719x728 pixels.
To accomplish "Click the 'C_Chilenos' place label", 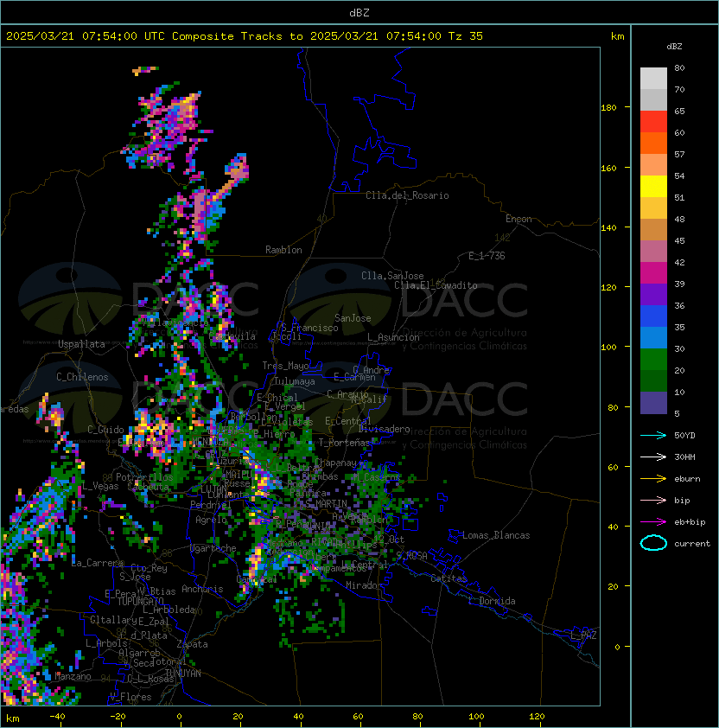I will coord(82,377).
